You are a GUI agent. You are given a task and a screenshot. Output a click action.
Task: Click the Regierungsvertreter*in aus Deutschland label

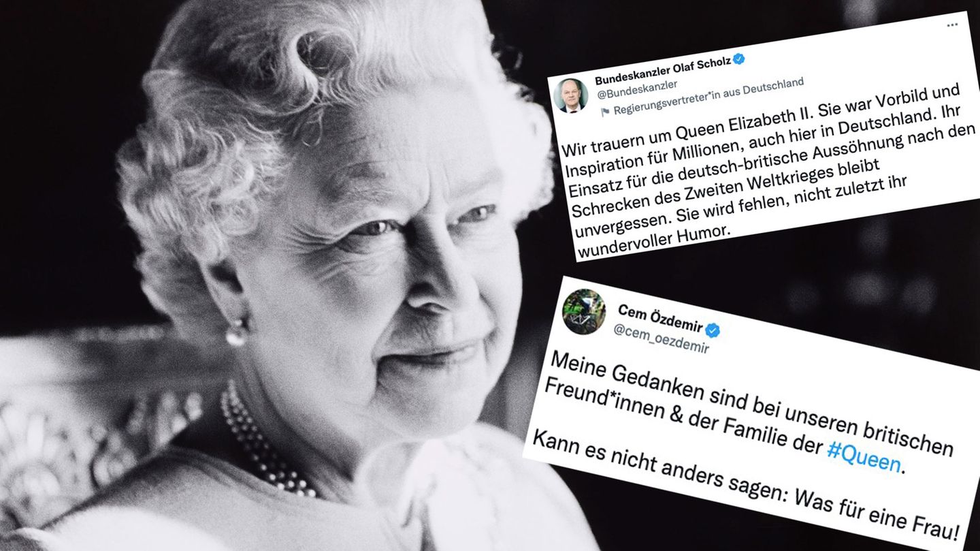click(708, 97)
